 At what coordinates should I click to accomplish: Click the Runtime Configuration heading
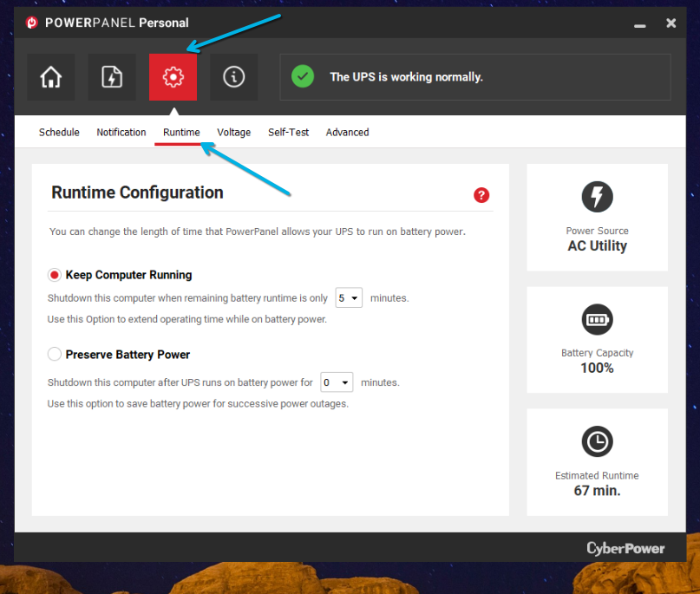click(138, 193)
